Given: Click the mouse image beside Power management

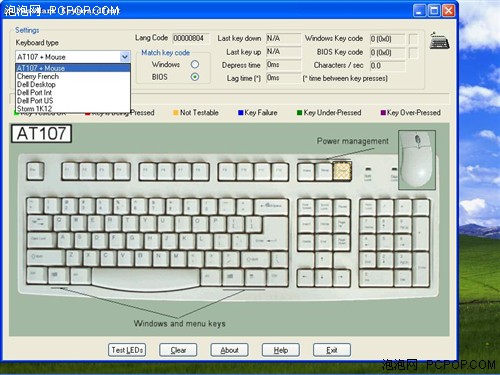Looking at the screenshot, I should 417,160.
